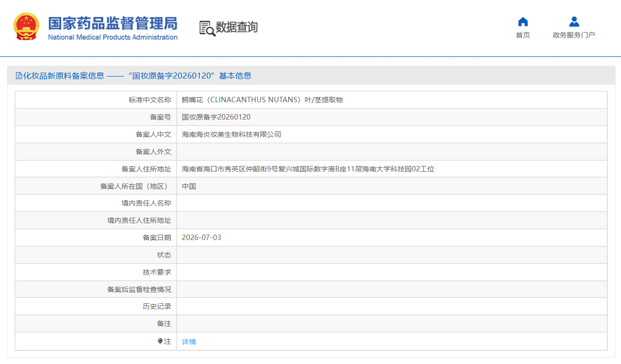Click the 政务服务门户 person icon
Viewport: 621px width, 364px height.
coord(574,22)
